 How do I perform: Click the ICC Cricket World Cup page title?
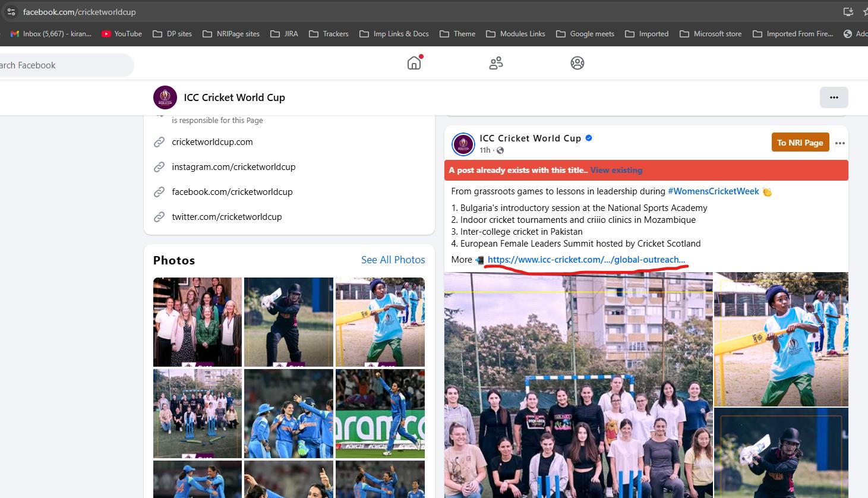coord(235,97)
